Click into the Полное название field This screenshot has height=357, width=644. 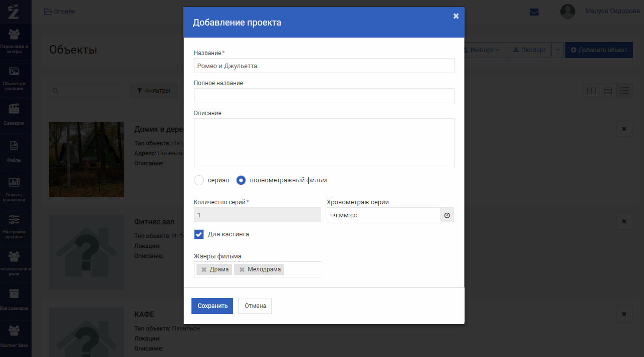324,96
